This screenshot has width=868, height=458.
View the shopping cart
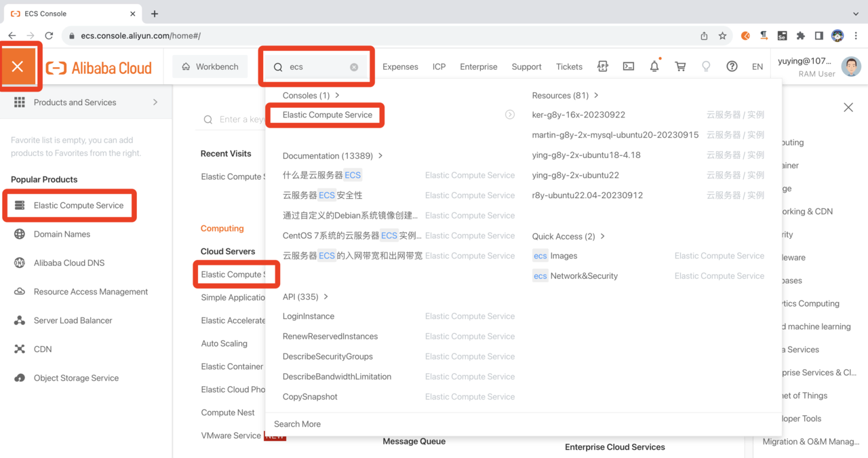679,66
